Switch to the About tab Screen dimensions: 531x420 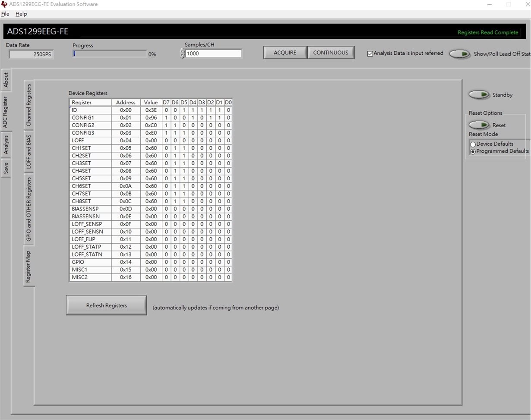point(6,80)
